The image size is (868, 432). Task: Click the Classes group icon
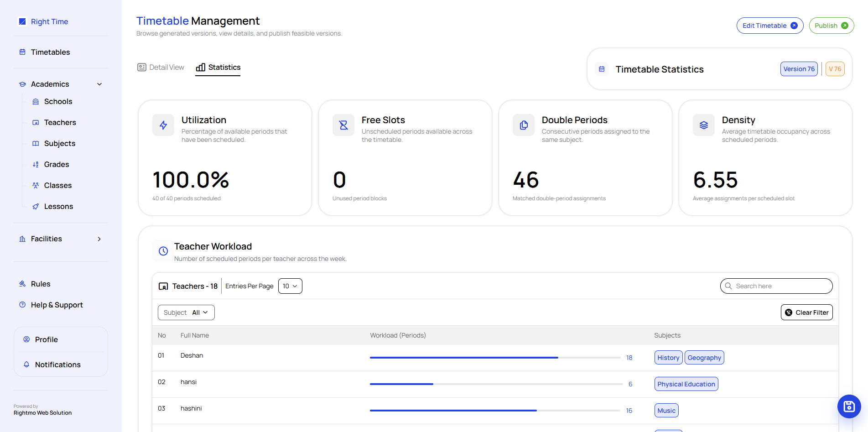[x=36, y=185]
